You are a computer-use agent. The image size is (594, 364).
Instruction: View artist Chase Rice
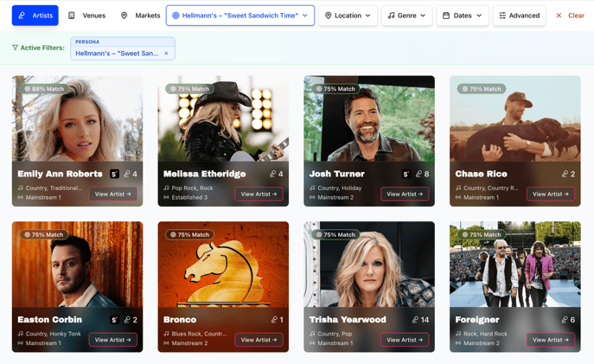coord(551,194)
